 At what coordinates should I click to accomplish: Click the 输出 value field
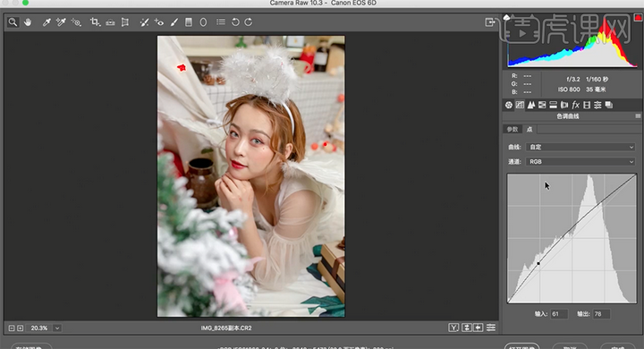tap(601, 313)
